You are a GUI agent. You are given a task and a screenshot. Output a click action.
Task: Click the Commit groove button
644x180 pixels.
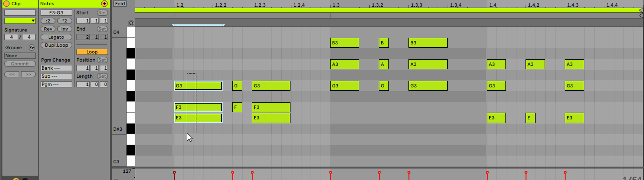tap(20, 64)
